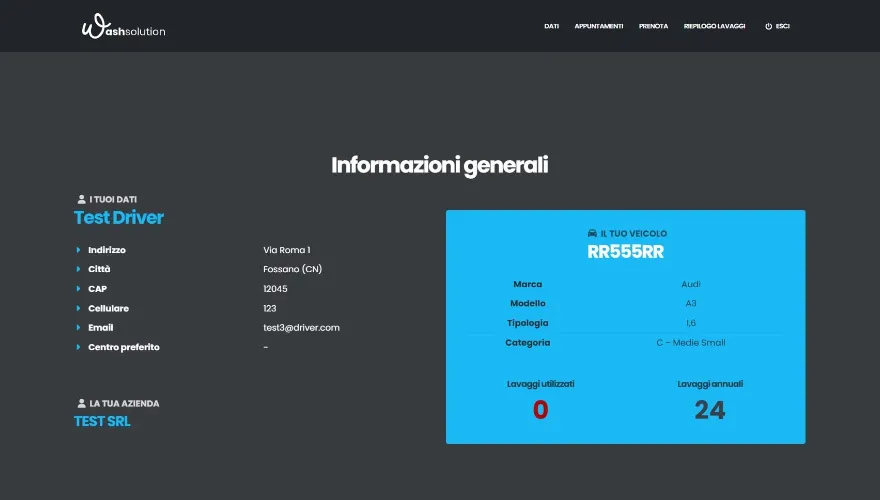Click the Informazioni generali heading
The image size is (880, 500).
pos(439,166)
